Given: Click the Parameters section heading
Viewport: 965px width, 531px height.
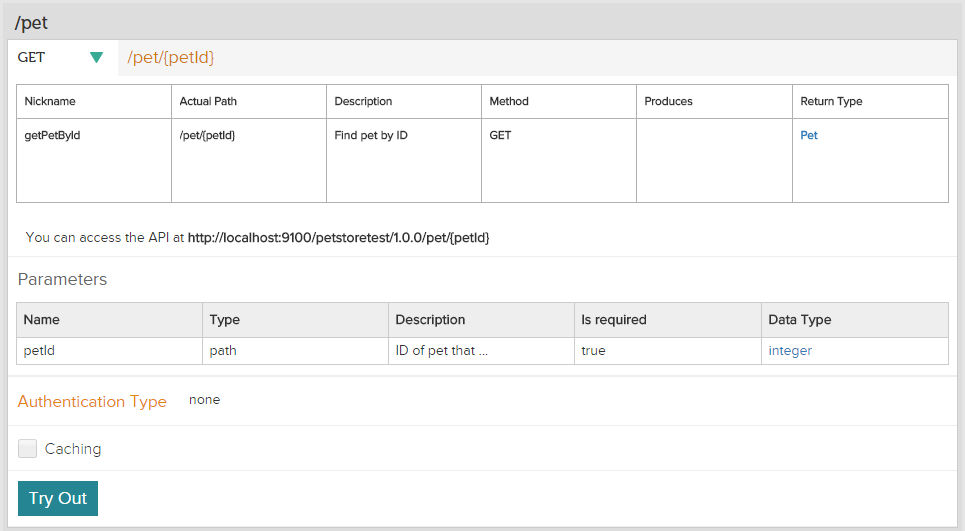Looking at the screenshot, I should tap(62, 279).
